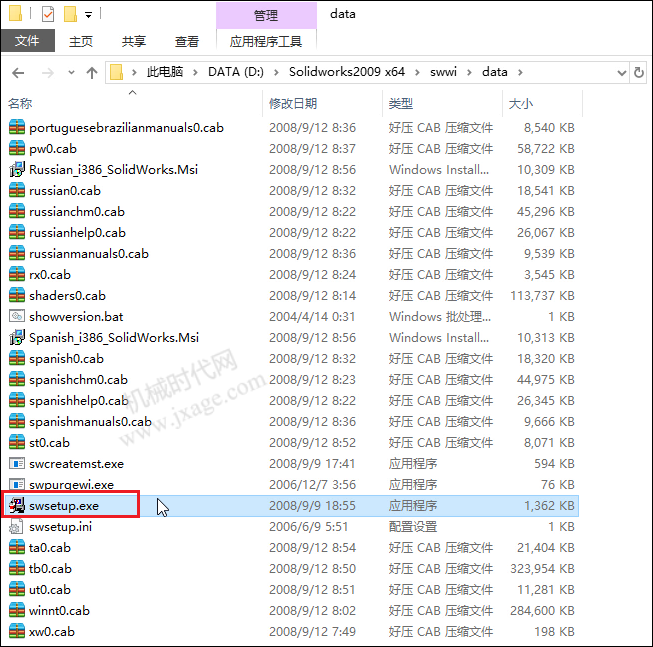
Task: Click the quick access new folder icon
Action: tap(70, 15)
